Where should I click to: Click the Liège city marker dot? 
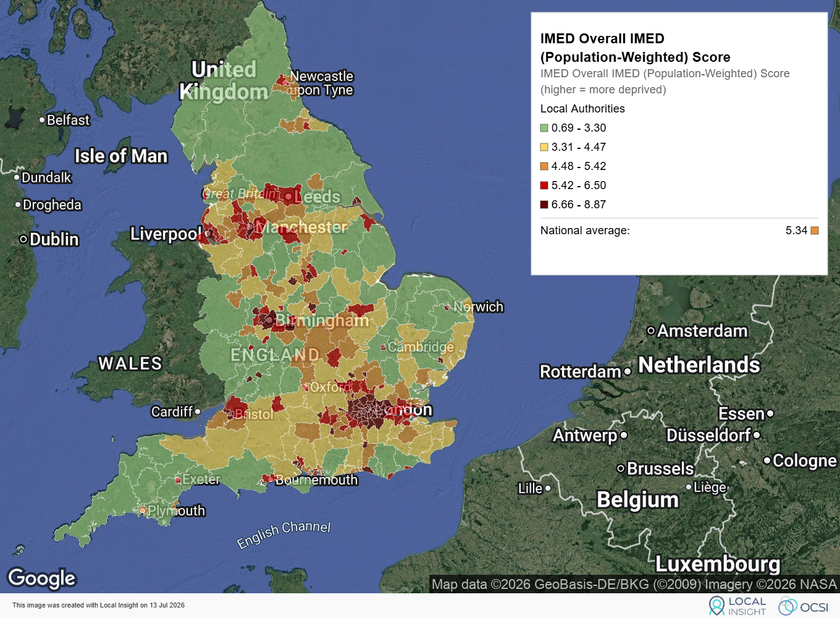pyautogui.click(x=689, y=487)
